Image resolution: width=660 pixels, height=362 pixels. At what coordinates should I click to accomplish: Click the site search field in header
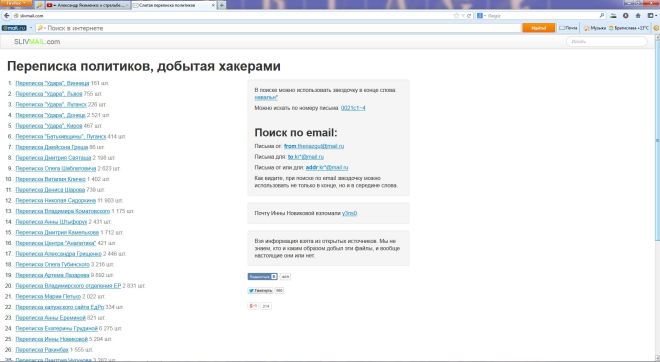[607, 42]
